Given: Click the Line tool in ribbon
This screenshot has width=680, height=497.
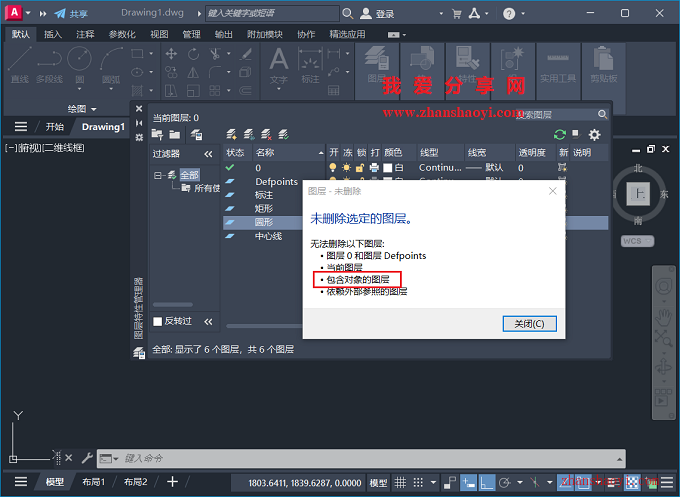Looking at the screenshot, I should 19,63.
